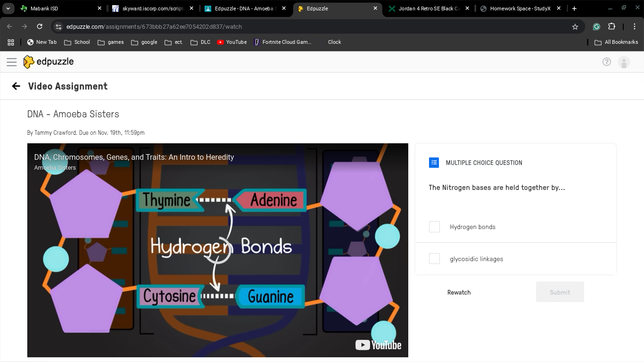View site information icon in address bar
644x362 pixels.
[x=58, y=27]
